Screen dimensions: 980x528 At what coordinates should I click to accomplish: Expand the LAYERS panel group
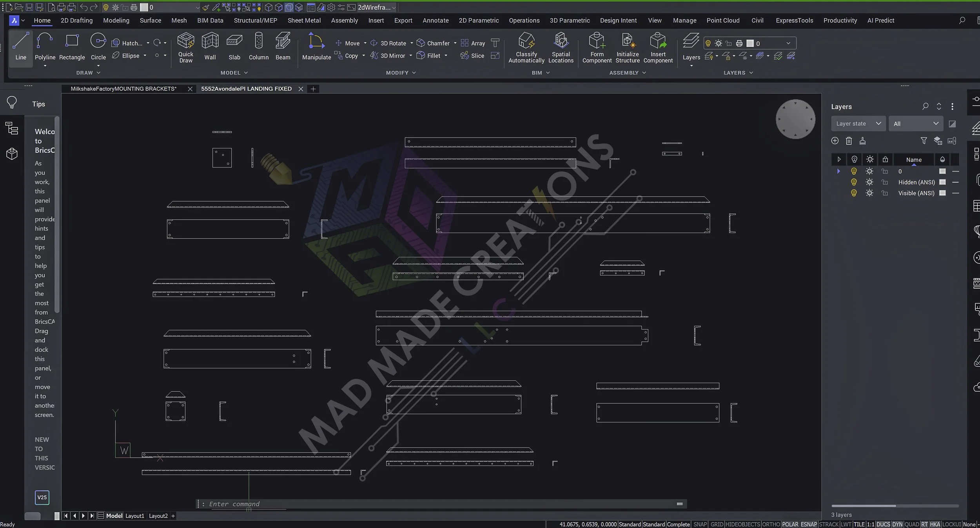[x=738, y=73]
